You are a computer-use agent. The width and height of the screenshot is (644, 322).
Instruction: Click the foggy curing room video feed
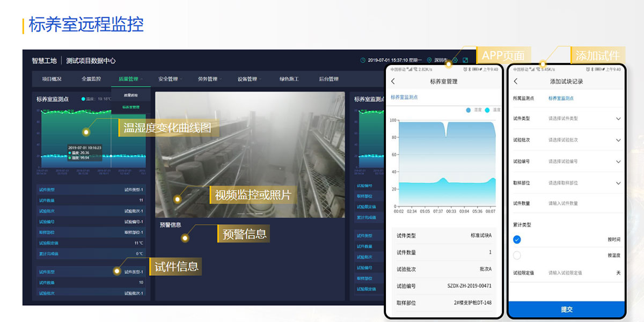[250, 155]
